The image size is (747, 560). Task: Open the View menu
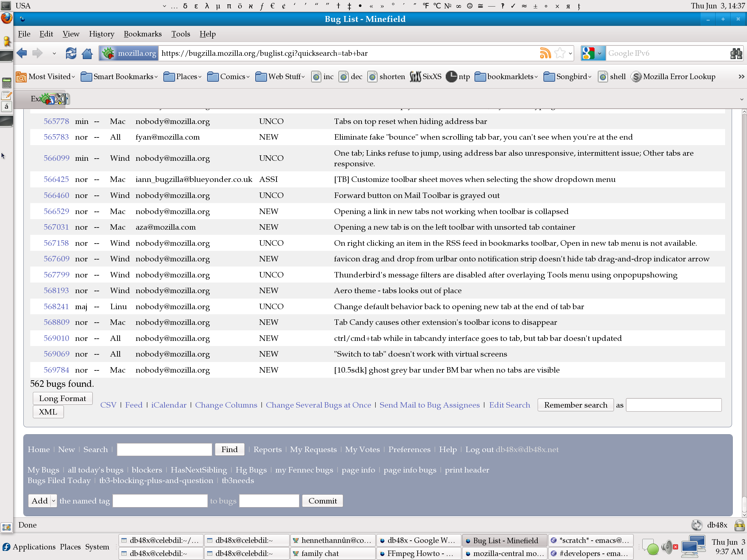click(71, 34)
